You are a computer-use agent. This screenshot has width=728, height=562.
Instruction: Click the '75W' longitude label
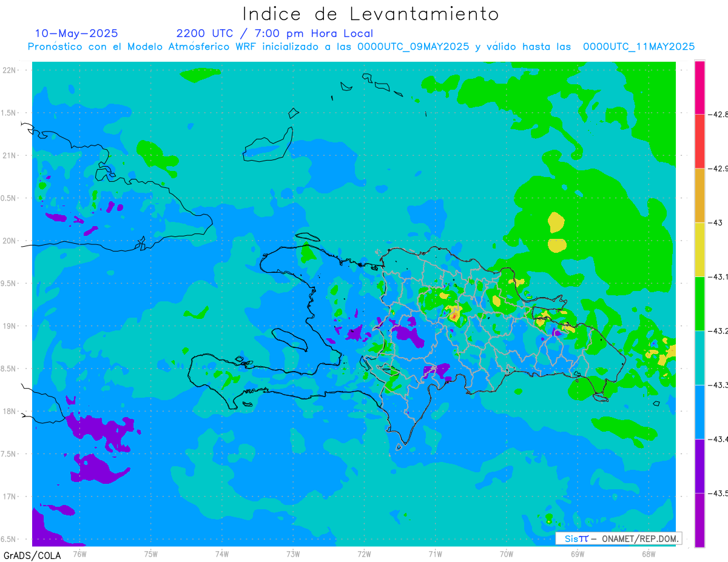pos(151,554)
